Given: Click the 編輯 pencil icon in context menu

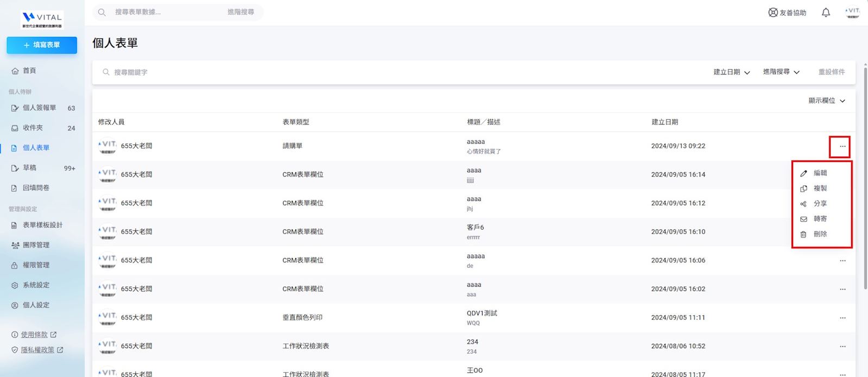Looking at the screenshot, I should (803, 173).
